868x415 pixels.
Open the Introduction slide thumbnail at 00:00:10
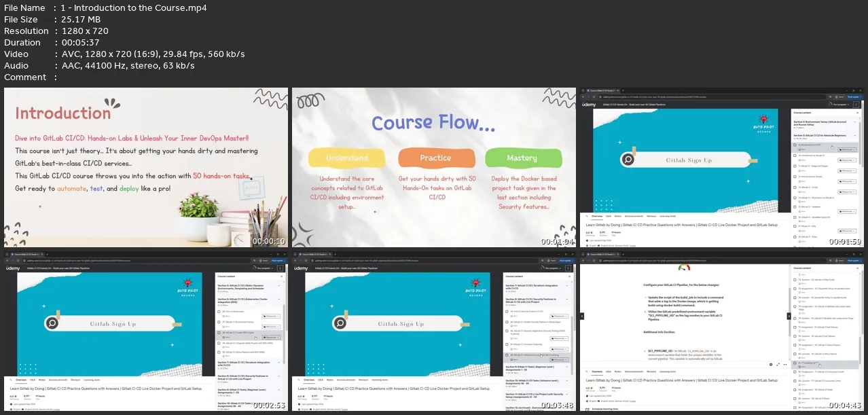tap(146, 167)
